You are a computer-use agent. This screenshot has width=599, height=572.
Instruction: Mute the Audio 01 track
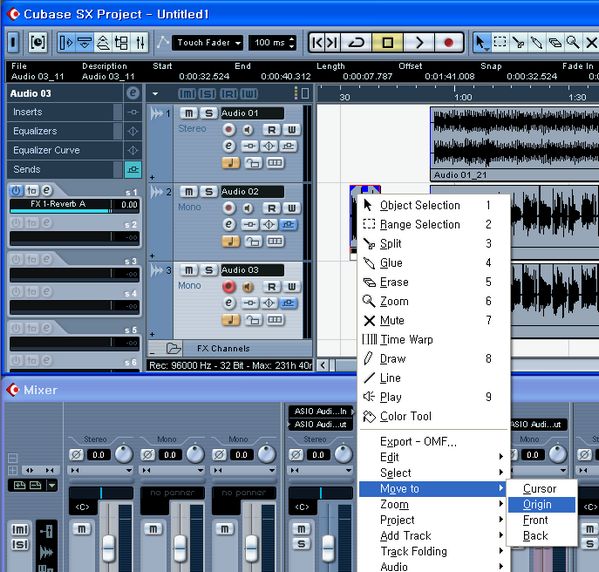tap(189, 113)
